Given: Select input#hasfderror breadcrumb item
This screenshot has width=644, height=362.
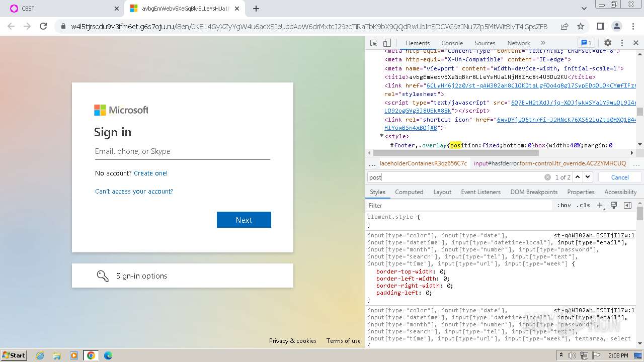Looking at the screenshot, I should (x=550, y=163).
